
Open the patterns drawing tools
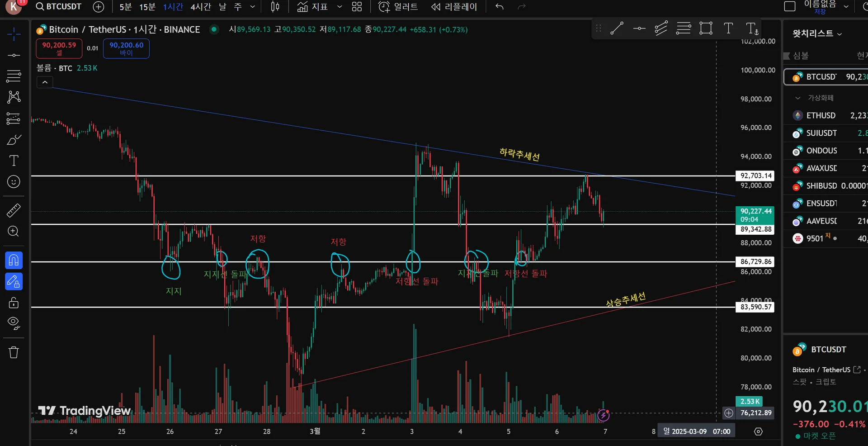[x=14, y=97]
